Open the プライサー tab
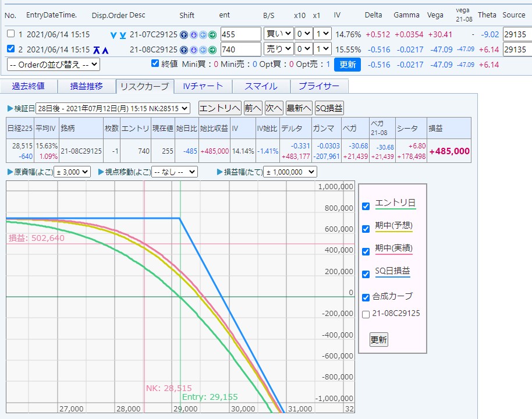This screenshot has height=419, width=532. pyautogui.click(x=320, y=86)
